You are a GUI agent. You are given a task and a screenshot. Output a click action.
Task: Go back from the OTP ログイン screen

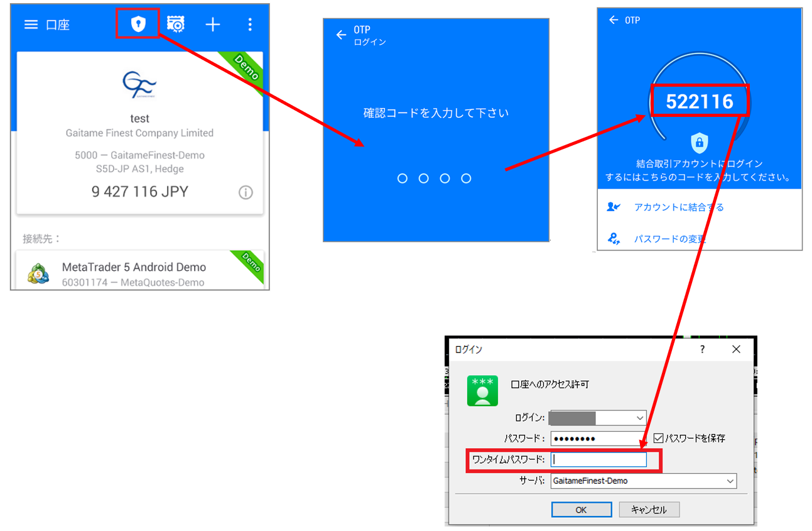[x=341, y=35]
